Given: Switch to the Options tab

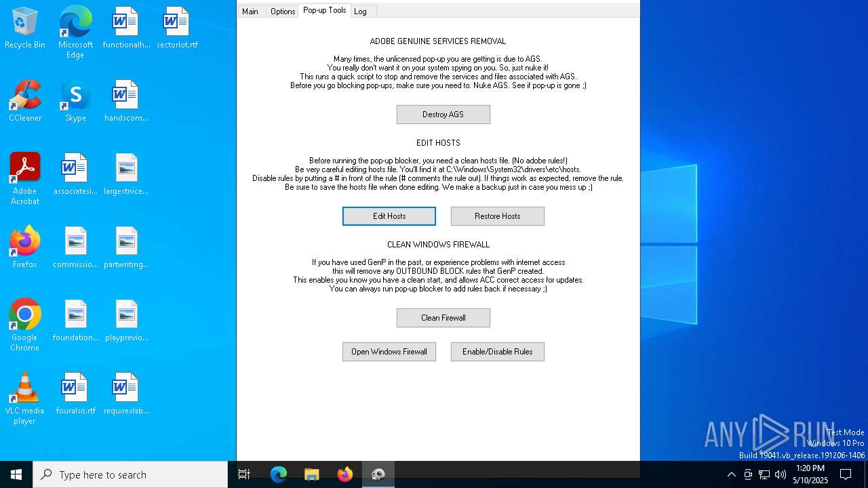Looking at the screenshot, I should tap(282, 12).
